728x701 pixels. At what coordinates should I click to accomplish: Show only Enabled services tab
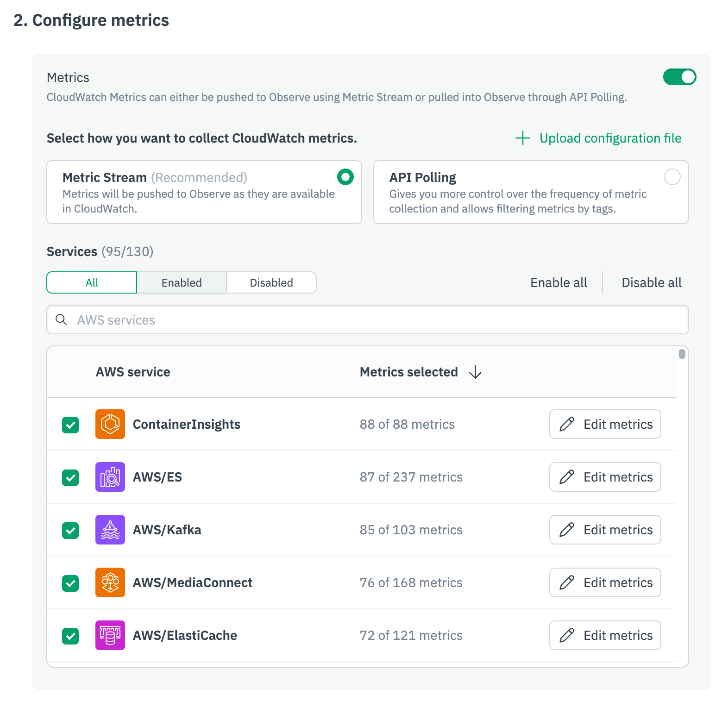click(182, 282)
